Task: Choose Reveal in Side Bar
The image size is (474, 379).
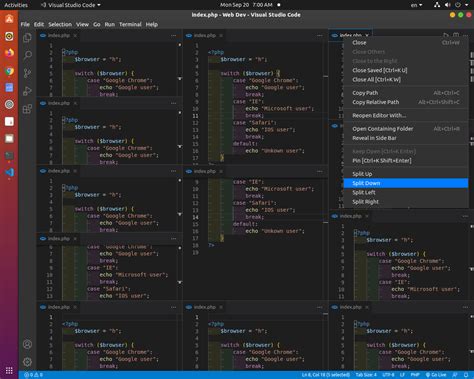Action: click(x=406, y=138)
